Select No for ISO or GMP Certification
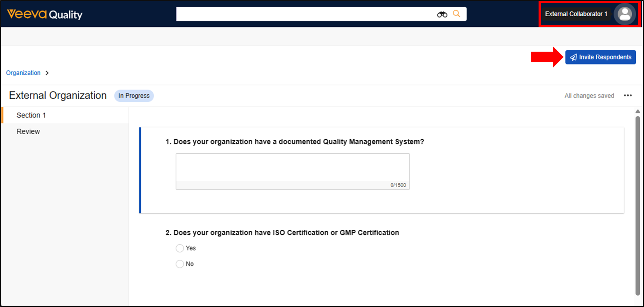The image size is (644, 307). click(180, 264)
